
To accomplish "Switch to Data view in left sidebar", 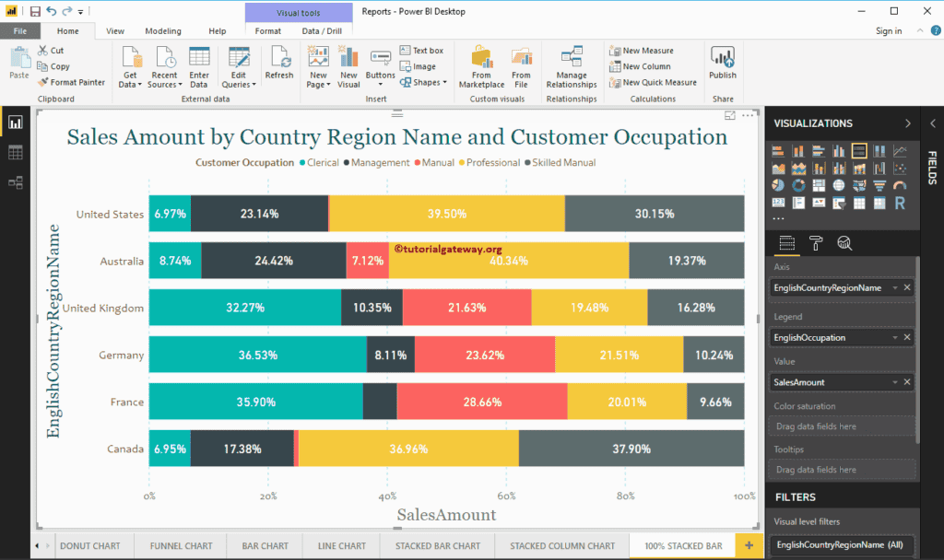I will [16, 153].
